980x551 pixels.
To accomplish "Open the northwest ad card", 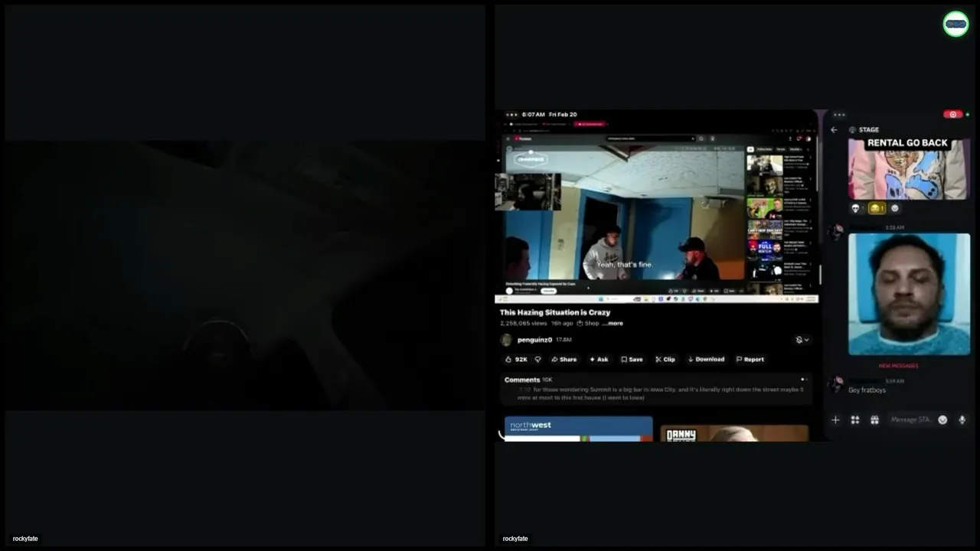I will (x=579, y=429).
